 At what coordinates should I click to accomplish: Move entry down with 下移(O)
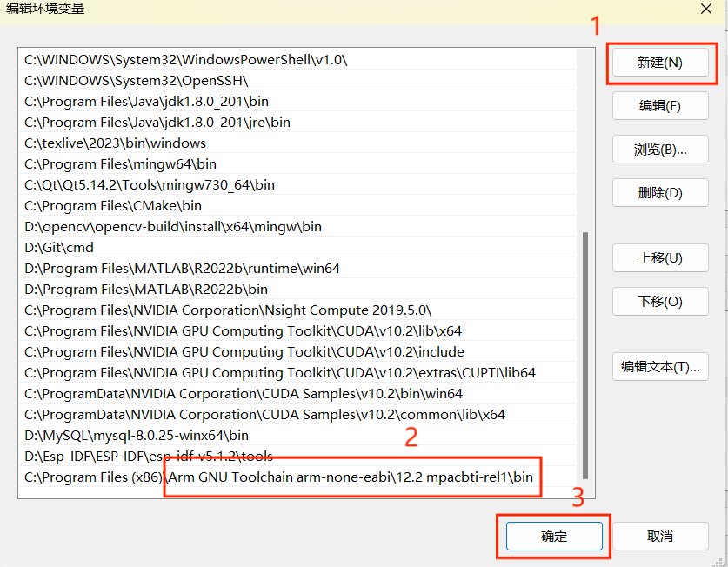(659, 302)
